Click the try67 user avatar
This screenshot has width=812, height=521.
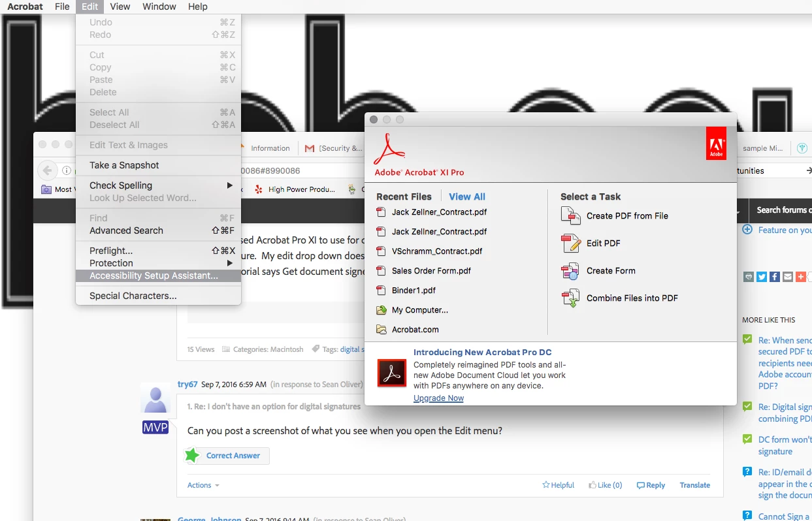click(155, 400)
